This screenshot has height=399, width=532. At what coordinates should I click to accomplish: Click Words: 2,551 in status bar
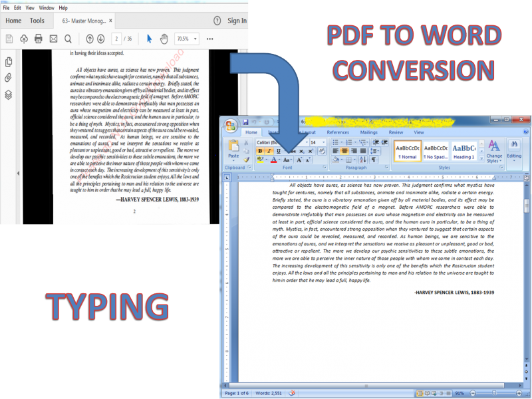coord(269,393)
